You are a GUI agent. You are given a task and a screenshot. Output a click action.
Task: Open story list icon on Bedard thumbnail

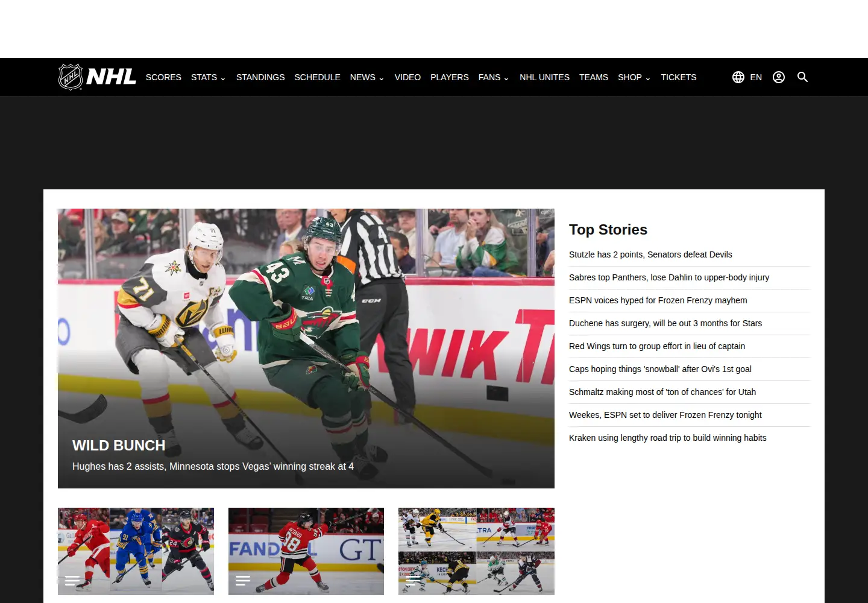click(243, 581)
